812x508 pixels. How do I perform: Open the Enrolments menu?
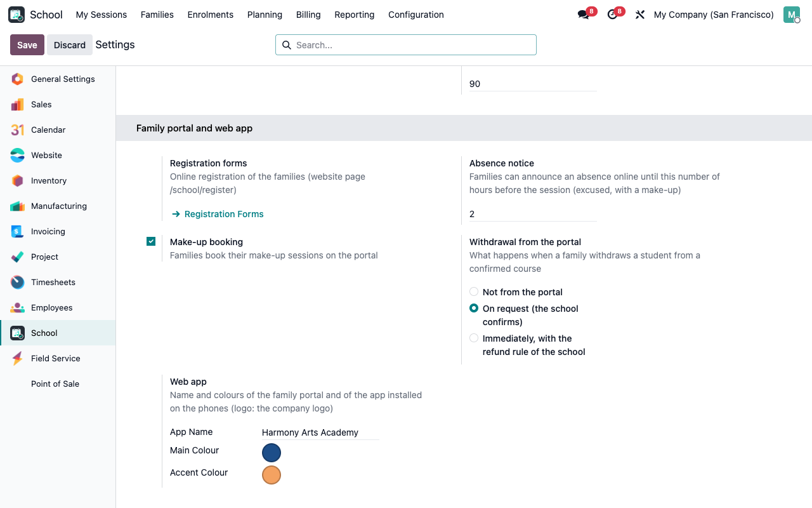click(x=211, y=15)
